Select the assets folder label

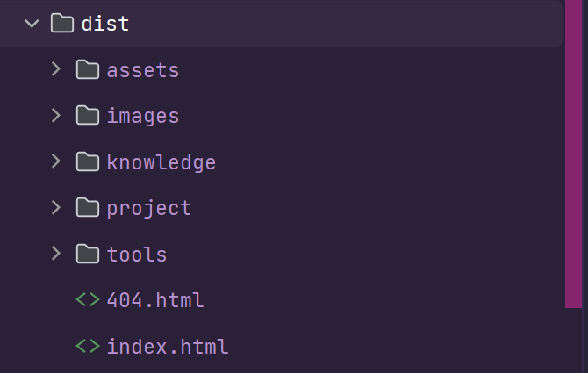point(143,70)
